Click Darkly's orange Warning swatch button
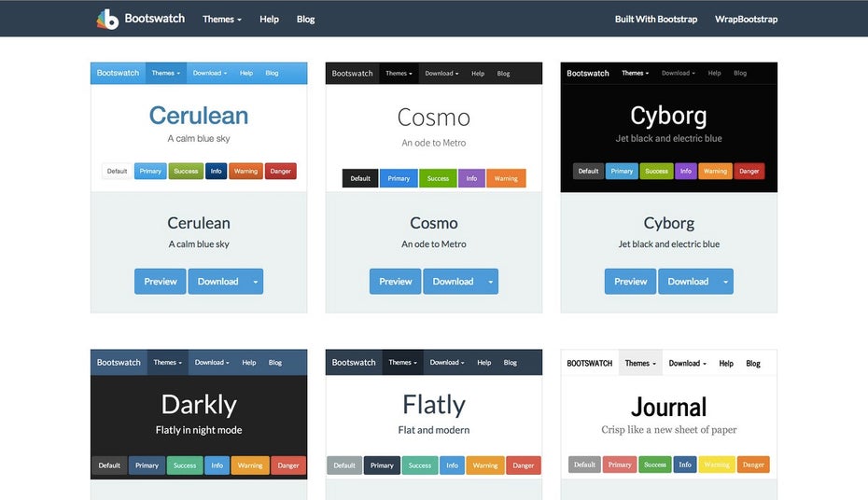868x500 pixels. (x=250, y=465)
